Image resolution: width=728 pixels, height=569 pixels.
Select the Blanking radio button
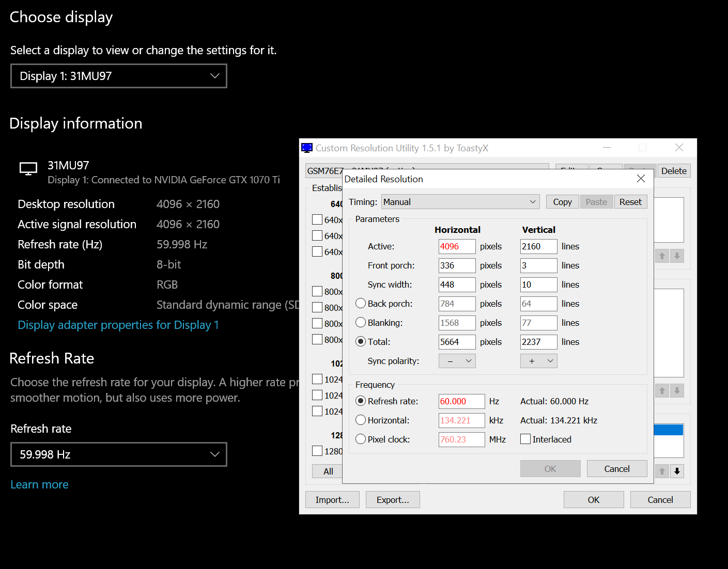(361, 323)
